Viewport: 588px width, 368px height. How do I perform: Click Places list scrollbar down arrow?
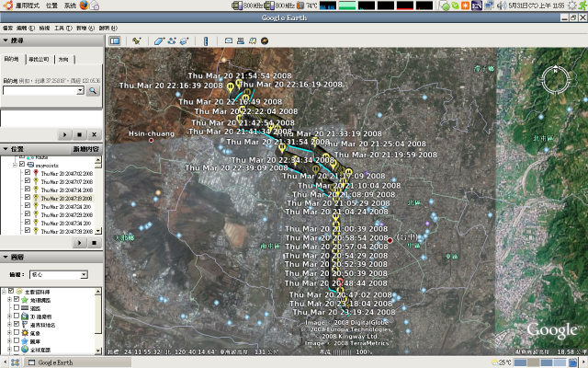(98, 231)
